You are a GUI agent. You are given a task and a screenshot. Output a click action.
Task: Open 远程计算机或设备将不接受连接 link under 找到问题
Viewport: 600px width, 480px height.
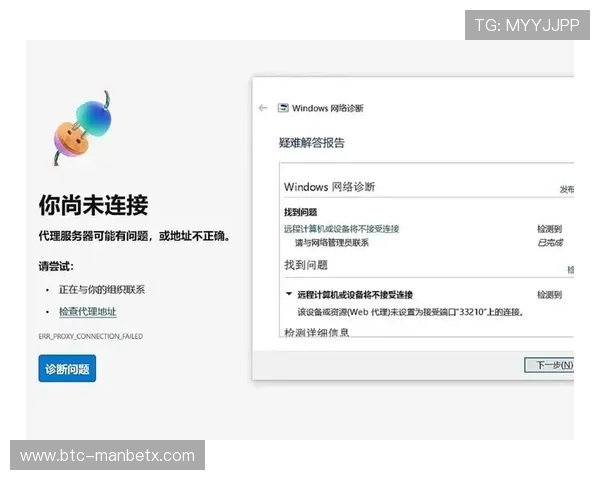341,229
